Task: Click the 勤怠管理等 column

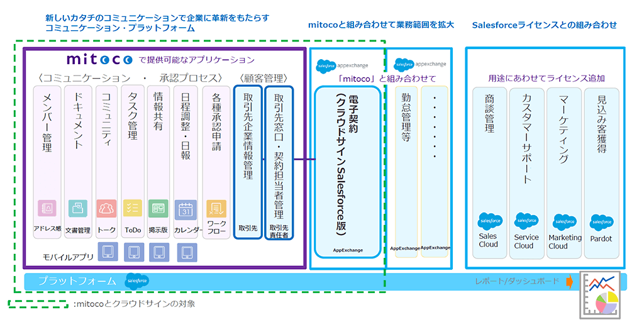Action: tap(406, 172)
